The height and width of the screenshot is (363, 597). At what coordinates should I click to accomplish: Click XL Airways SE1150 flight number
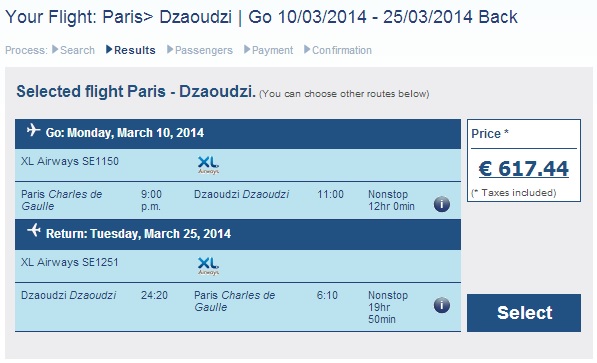[x=70, y=161]
